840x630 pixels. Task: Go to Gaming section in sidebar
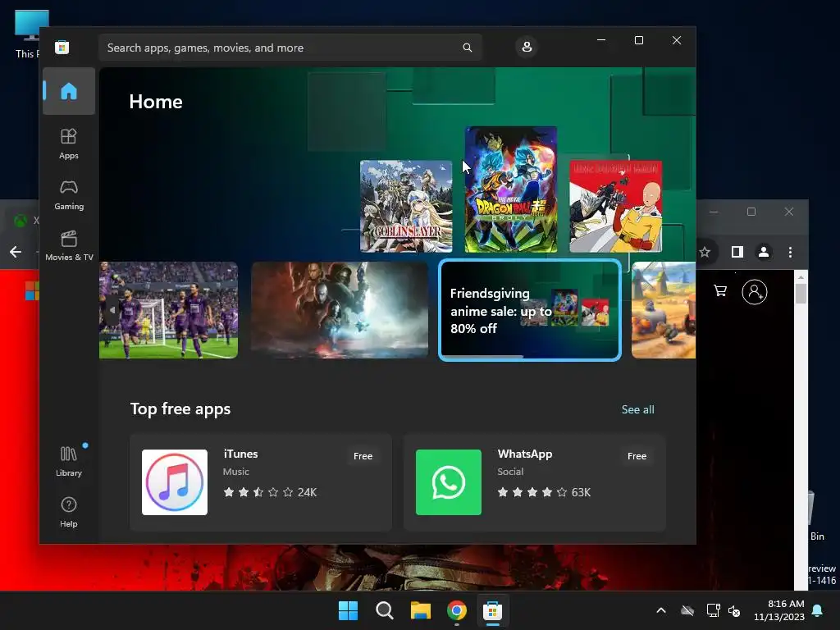pyautogui.click(x=69, y=194)
